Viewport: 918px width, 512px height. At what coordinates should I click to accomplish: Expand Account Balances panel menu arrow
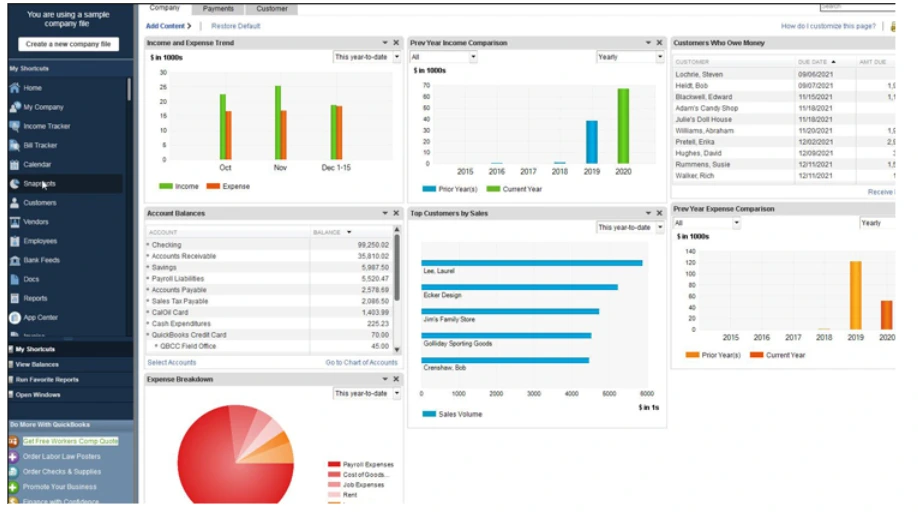pos(385,213)
